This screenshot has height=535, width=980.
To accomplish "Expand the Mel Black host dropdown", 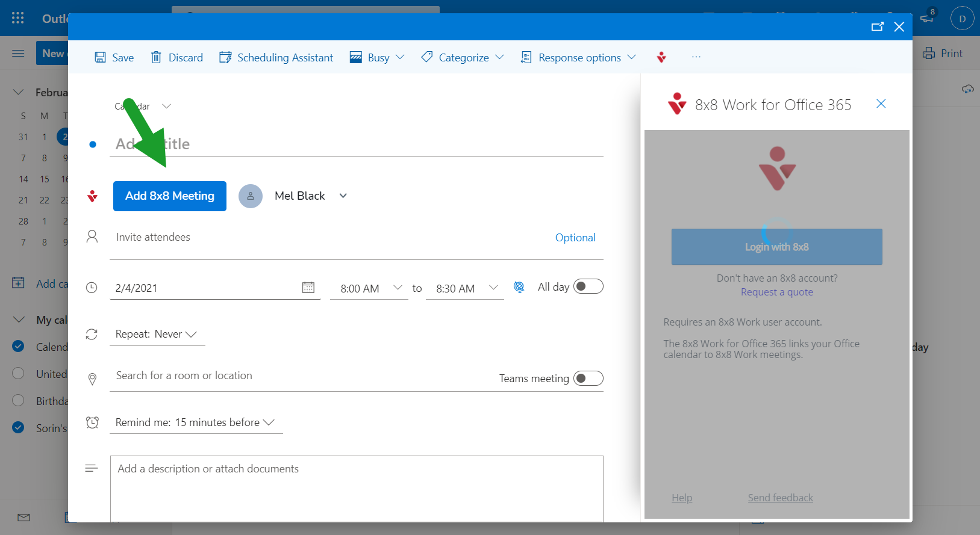I will (343, 196).
